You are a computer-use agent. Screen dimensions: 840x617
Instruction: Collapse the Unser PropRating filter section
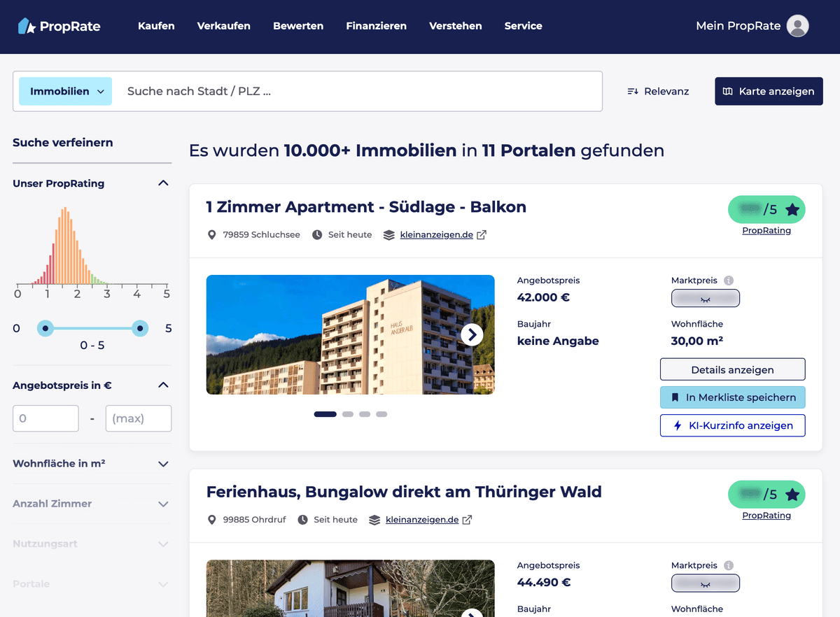point(163,183)
